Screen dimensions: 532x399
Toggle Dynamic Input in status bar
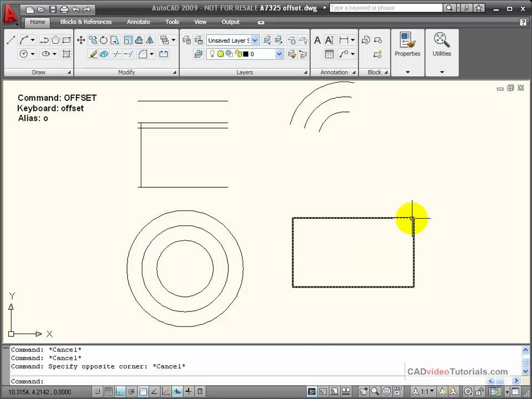[177, 392]
